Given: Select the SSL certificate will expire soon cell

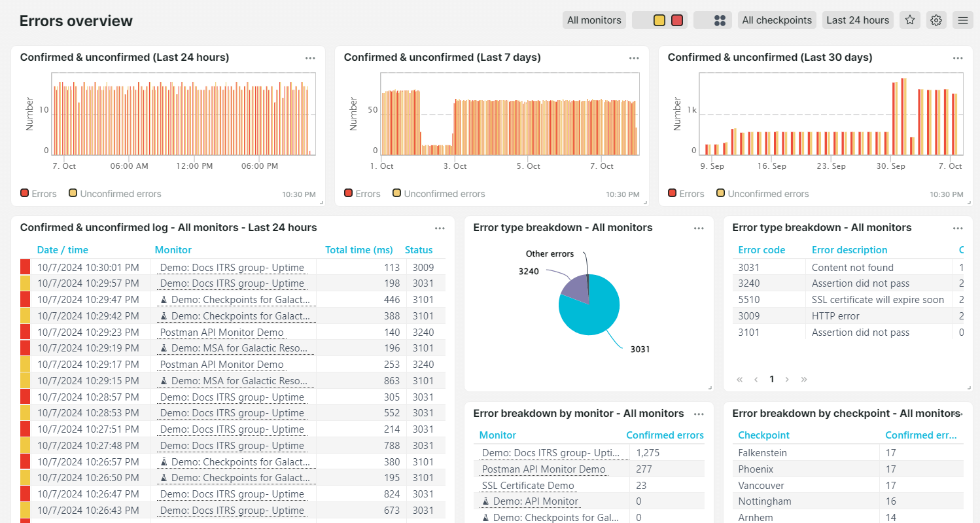Looking at the screenshot, I should (878, 300).
